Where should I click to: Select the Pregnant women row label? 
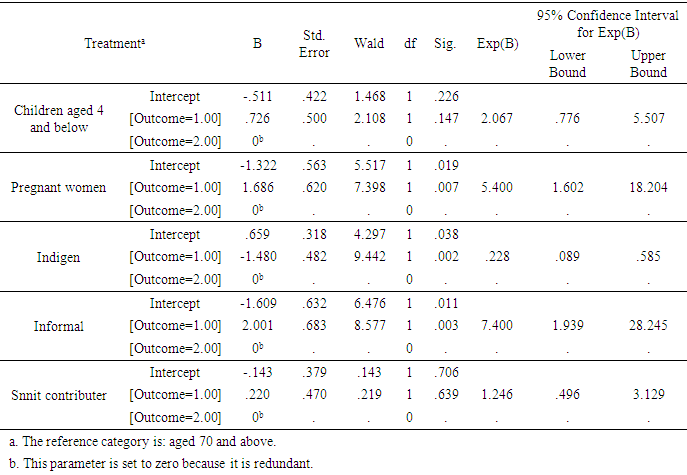coord(58,187)
